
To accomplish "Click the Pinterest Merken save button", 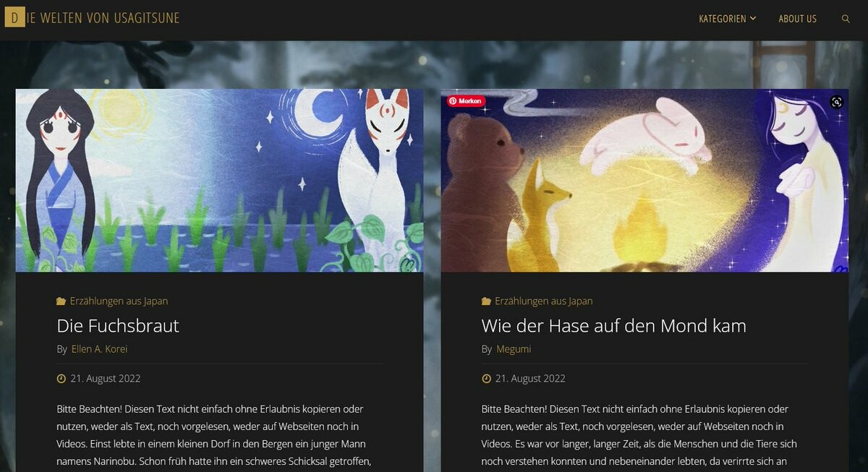I will (x=466, y=101).
